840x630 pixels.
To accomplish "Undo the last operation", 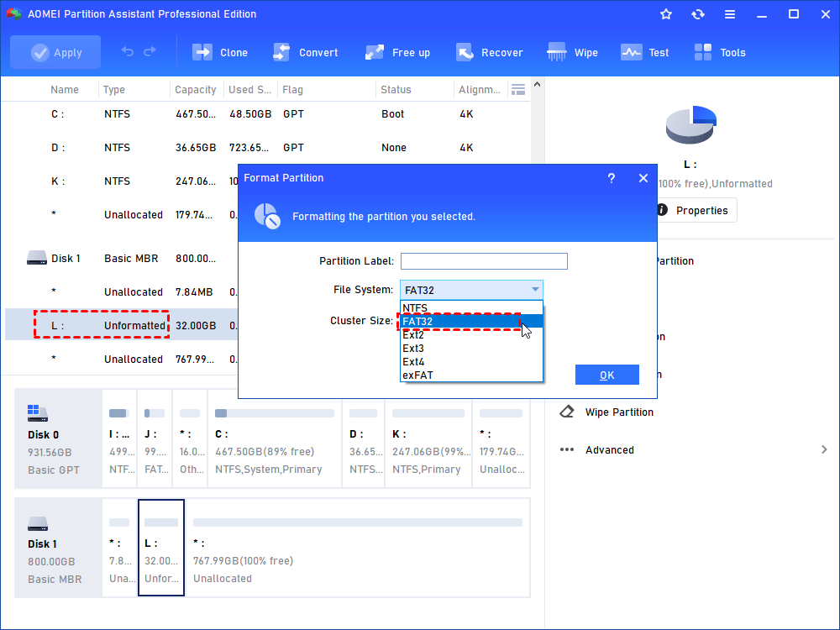I will (x=128, y=52).
